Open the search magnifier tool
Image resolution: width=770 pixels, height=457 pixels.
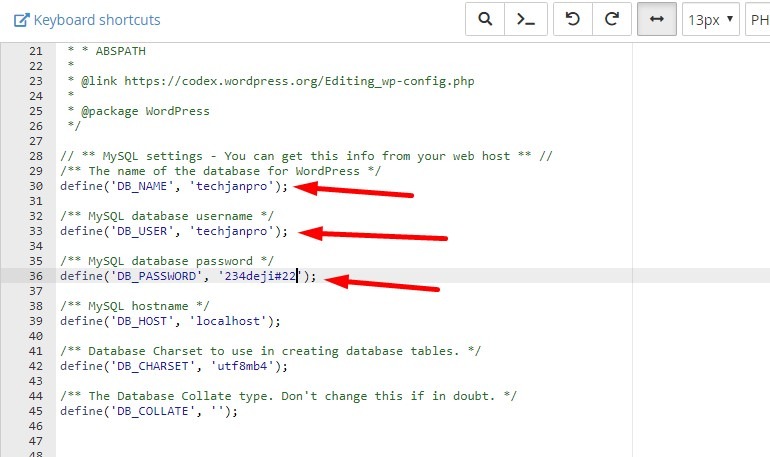click(485, 20)
